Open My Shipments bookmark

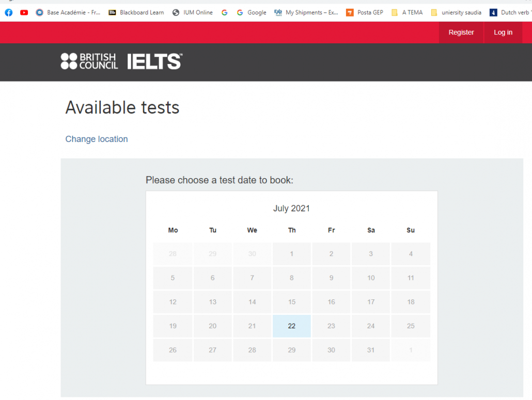pyautogui.click(x=306, y=12)
